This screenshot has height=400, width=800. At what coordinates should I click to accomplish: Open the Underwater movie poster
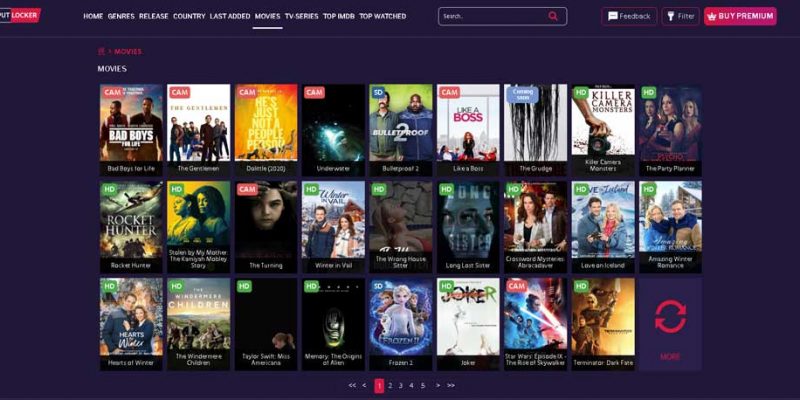tap(333, 130)
